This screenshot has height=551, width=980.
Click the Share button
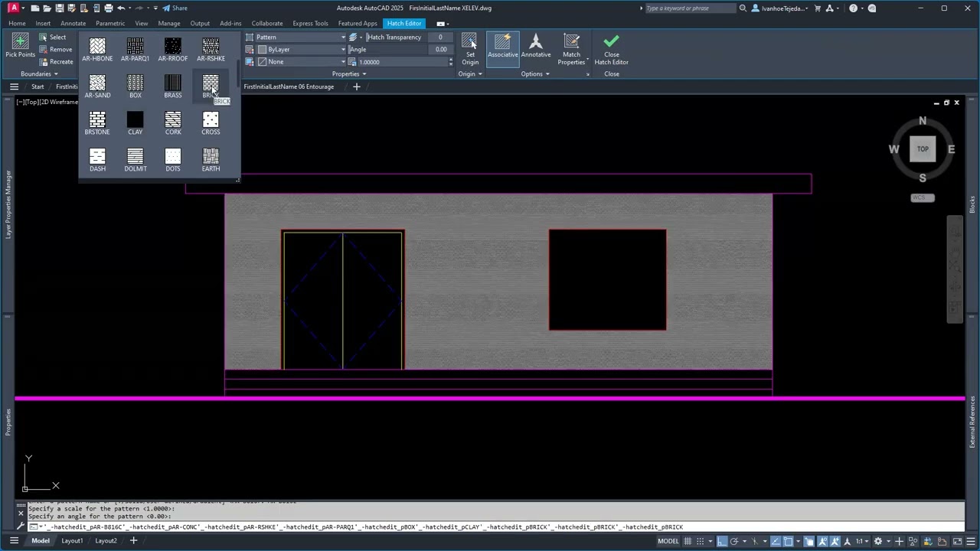[175, 8]
